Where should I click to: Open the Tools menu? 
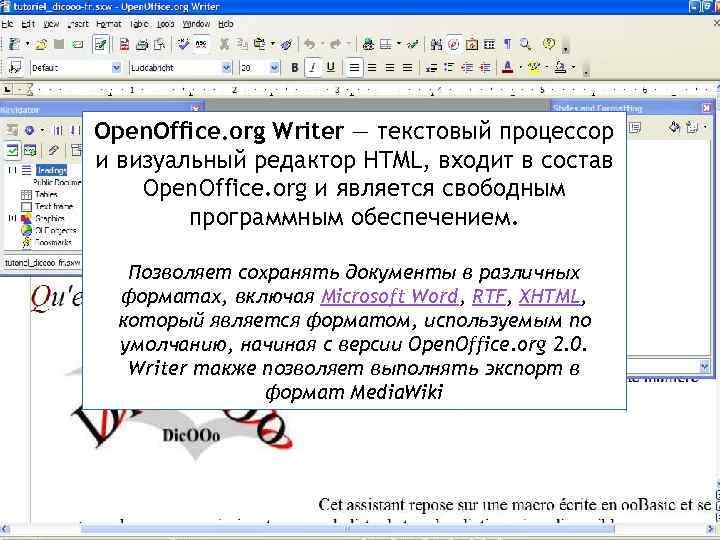(x=165, y=24)
